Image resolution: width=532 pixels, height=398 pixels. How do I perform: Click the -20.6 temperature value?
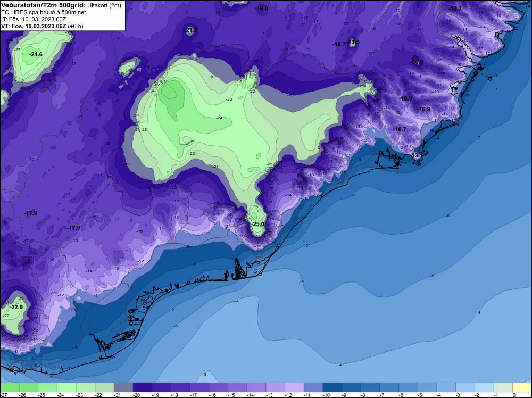tap(417, 62)
